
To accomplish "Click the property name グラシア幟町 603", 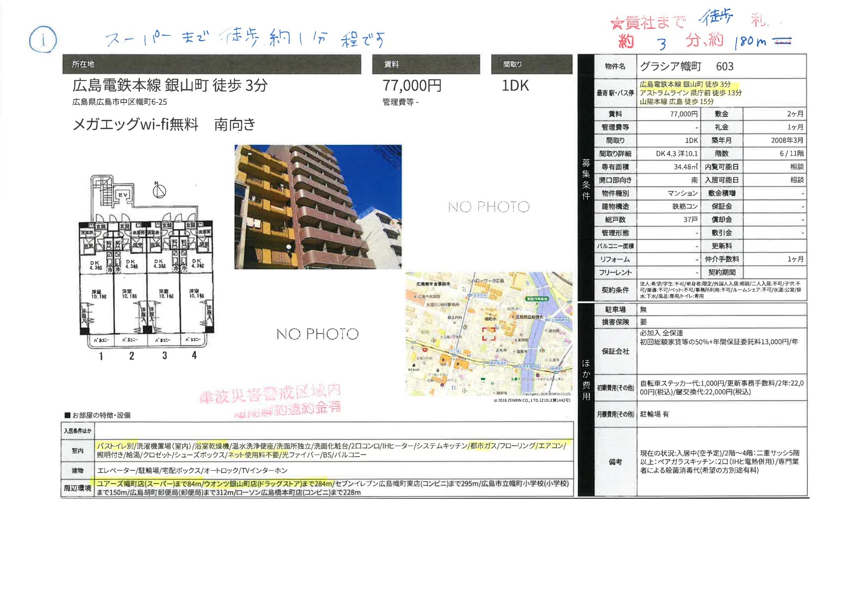I will pos(686,66).
